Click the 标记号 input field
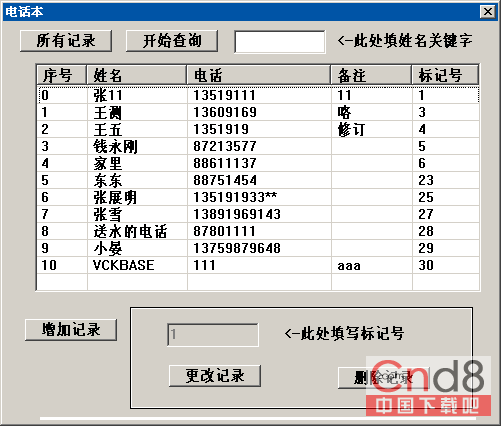The height and width of the screenshot is (426, 501). pos(213,334)
